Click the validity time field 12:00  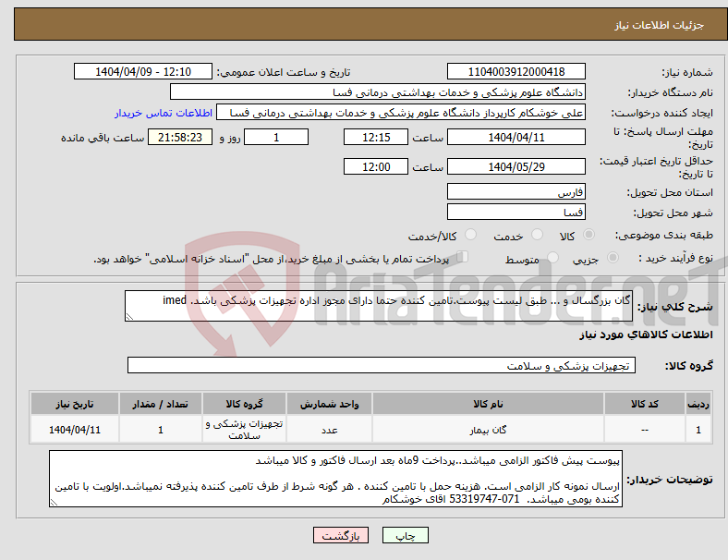pyautogui.click(x=376, y=166)
